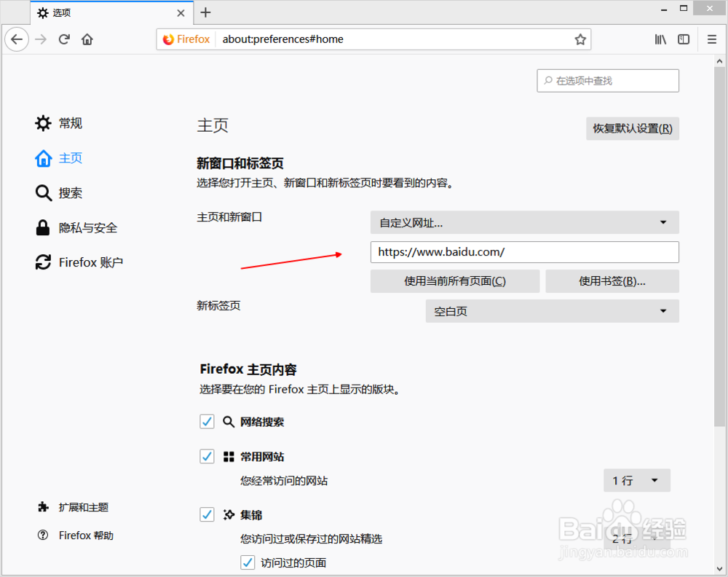
Task: Reload the current page
Action: [x=64, y=39]
